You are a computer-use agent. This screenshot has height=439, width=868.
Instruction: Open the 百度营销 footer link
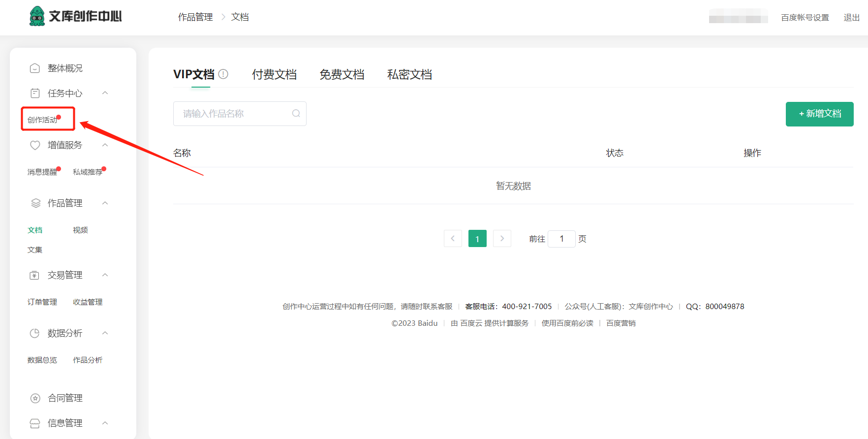(621, 323)
